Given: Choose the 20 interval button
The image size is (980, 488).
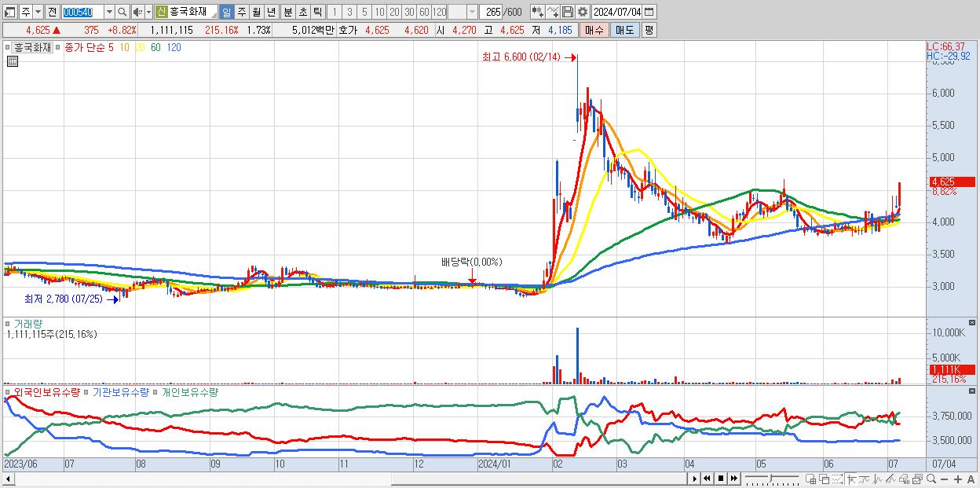Looking at the screenshot, I should click(394, 13).
